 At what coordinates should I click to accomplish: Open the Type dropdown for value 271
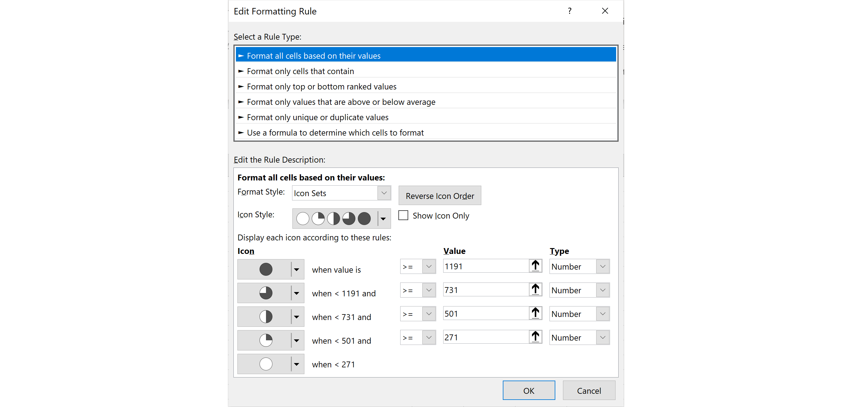tap(579, 337)
